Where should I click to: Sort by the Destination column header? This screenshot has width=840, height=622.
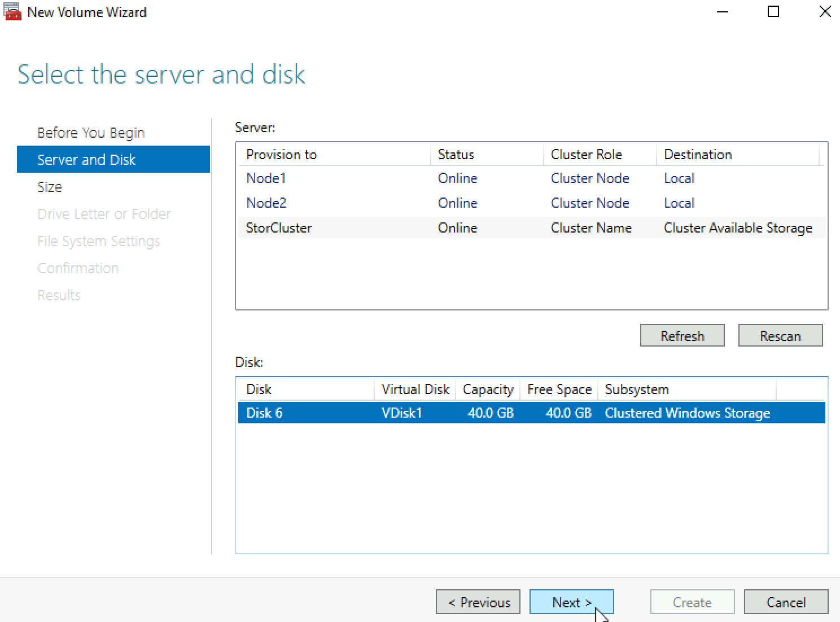point(738,155)
